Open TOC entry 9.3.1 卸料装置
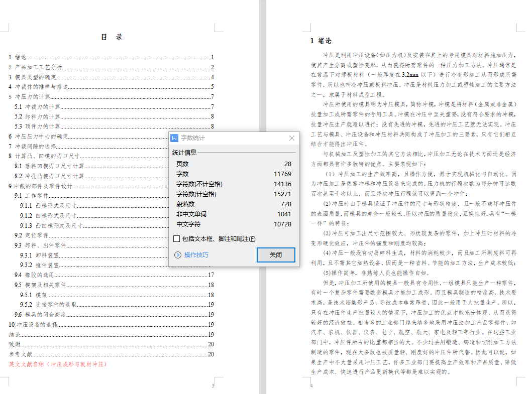The width and height of the screenshot is (532, 394). point(94,255)
